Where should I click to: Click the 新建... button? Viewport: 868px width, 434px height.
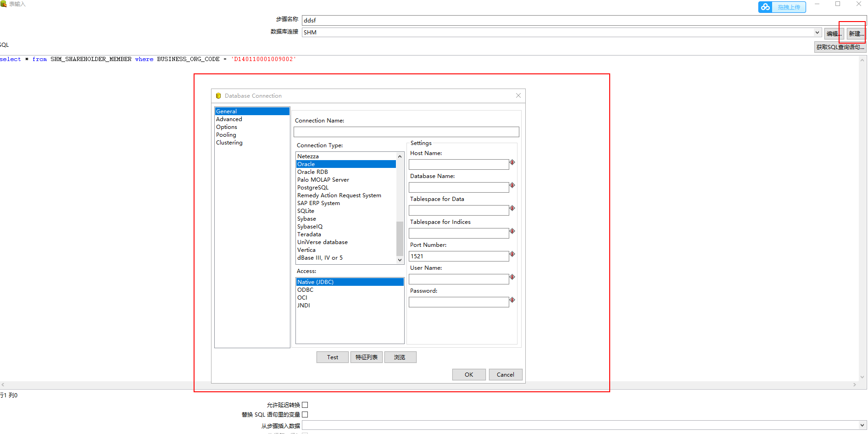856,33
